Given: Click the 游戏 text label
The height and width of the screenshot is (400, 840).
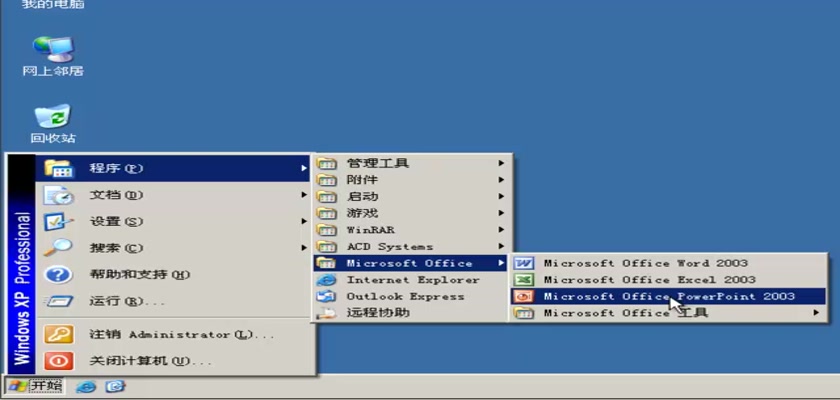Looking at the screenshot, I should (362, 213).
